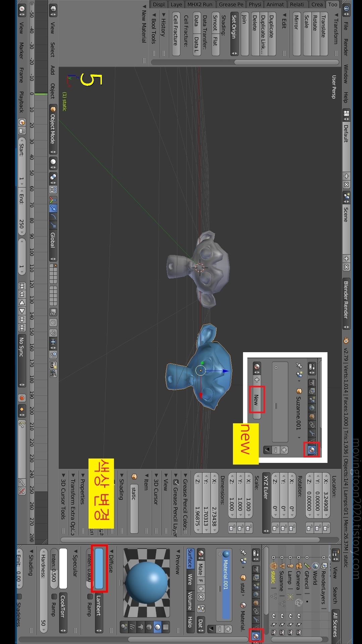Screen dimensions: 362x644
Task: Open the Constraints chain tab in Properties
Action: pyautogui.click(x=256, y=611)
